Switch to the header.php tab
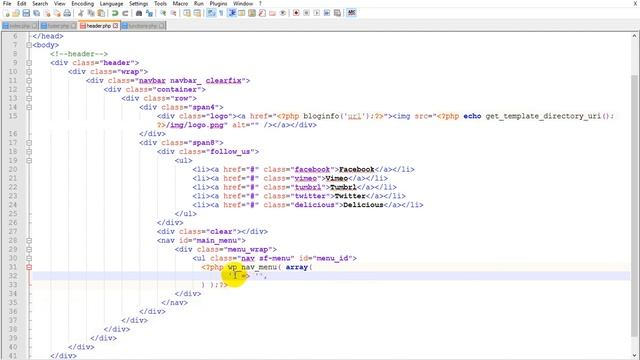The width and height of the screenshot is (640, 360). (x=99, y=26)
